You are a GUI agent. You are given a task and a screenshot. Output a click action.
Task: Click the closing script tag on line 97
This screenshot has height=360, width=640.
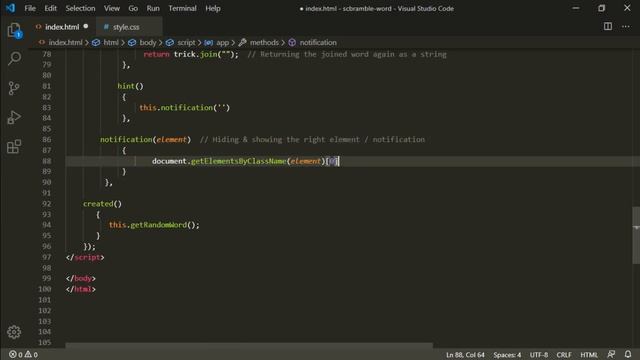[85, 257]
